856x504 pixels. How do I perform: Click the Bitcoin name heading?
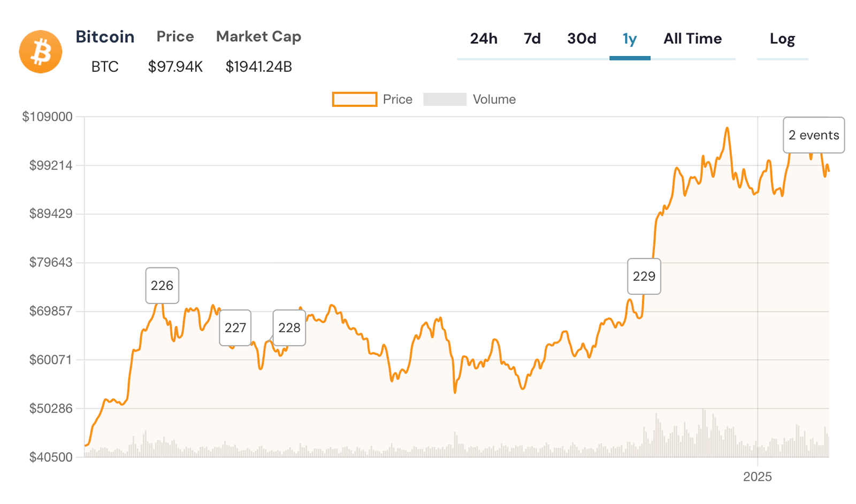(105, 36)
